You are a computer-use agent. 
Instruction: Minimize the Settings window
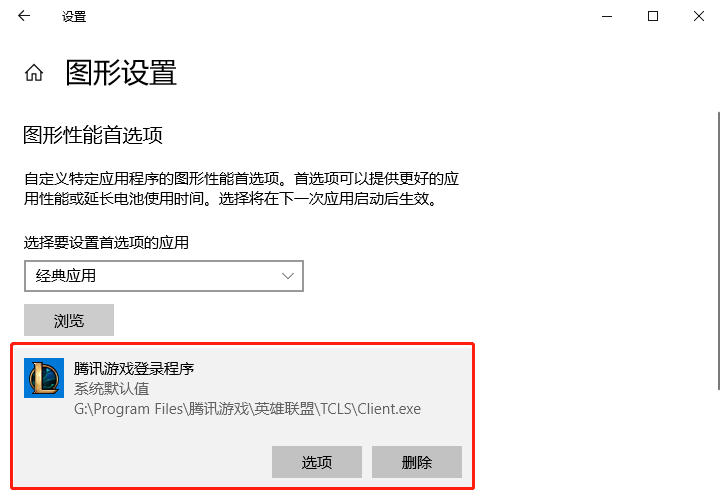[607, 16]
